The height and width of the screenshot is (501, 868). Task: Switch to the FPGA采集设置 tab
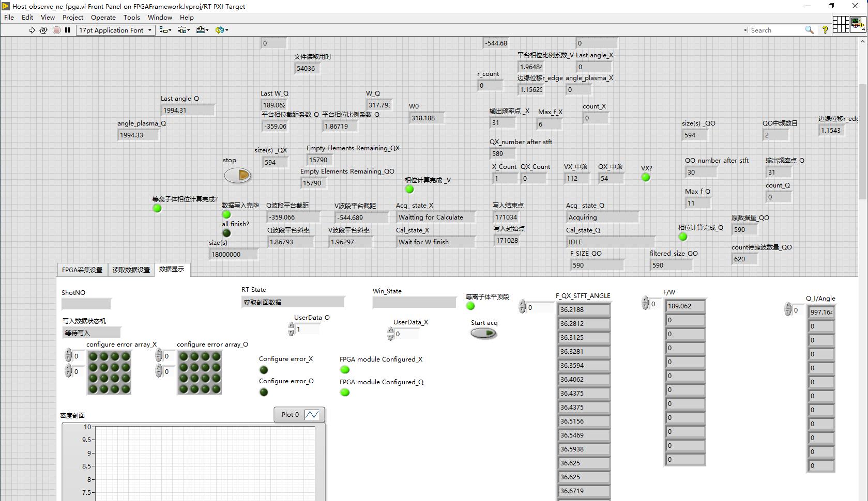pyautogui.click(x=82, y=270)
